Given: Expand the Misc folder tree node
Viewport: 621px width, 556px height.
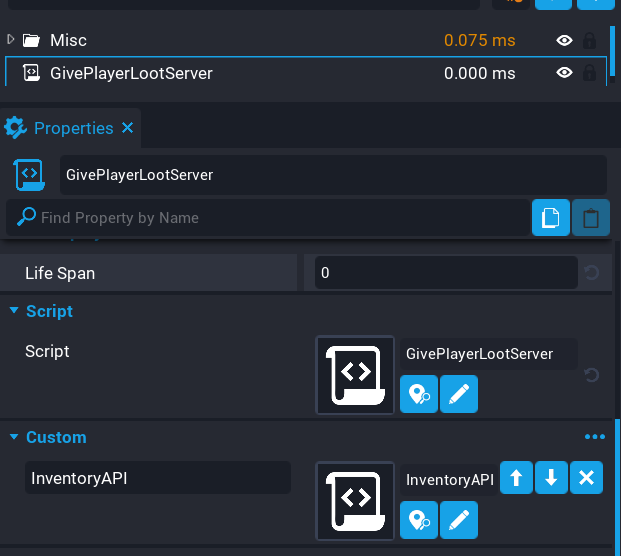Looking at the screenshot, I should pyautogui.click(x=11, y=40).
